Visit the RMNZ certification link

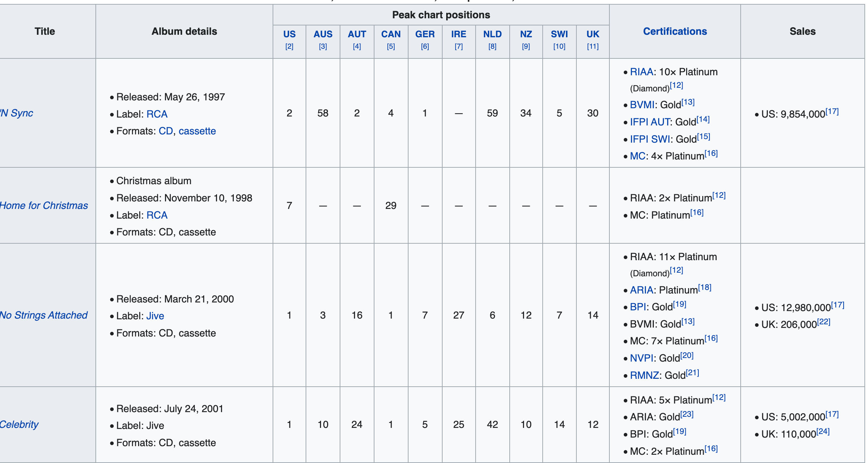644,376
